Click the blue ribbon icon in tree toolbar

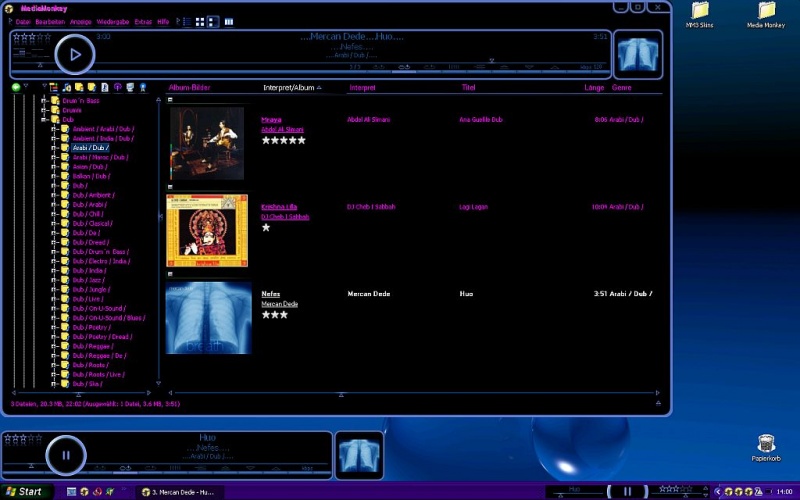coord(143,87)
